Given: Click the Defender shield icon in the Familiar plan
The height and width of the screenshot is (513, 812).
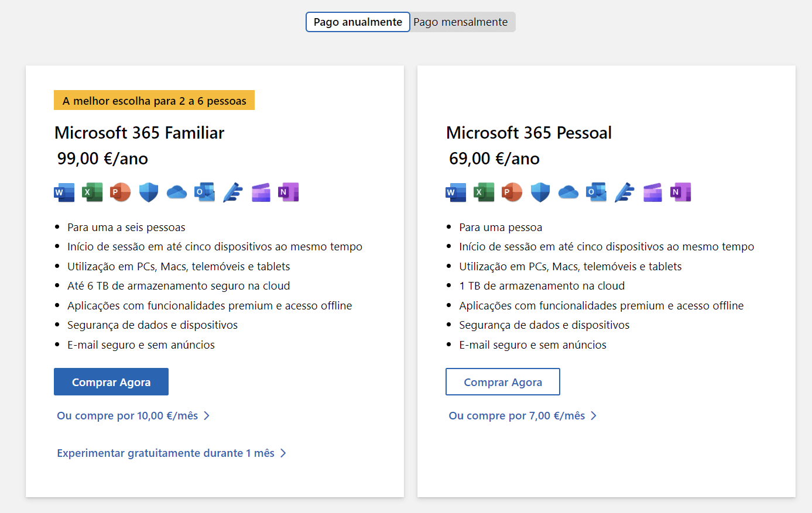Looking at the screenshot, I should (x=148, y=192).
